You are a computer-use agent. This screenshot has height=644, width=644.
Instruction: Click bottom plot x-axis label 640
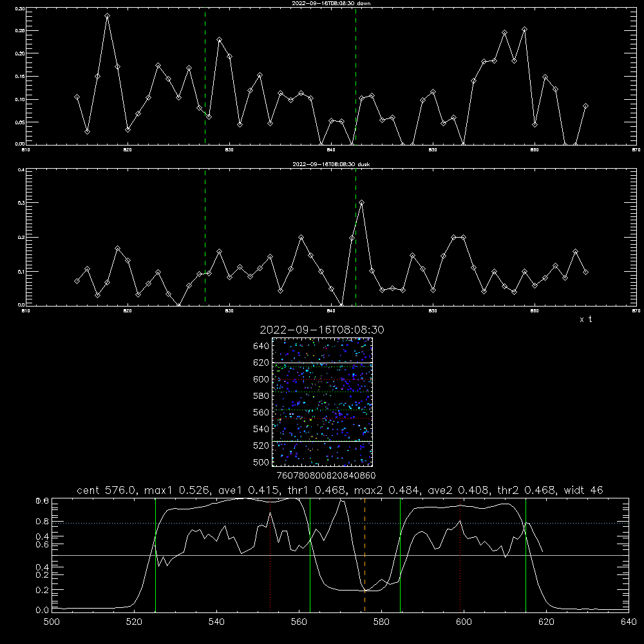click(629, 622)
